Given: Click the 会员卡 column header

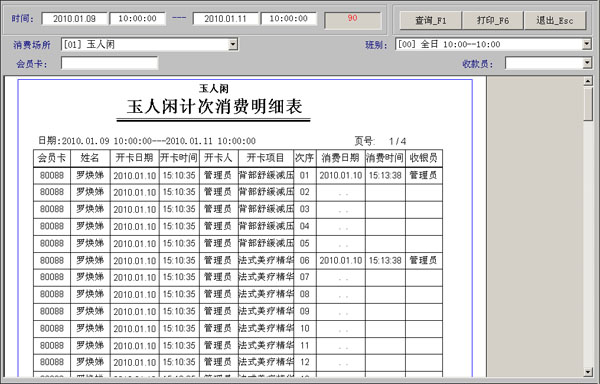Looking at the screenshot, I should pos(52,158).
